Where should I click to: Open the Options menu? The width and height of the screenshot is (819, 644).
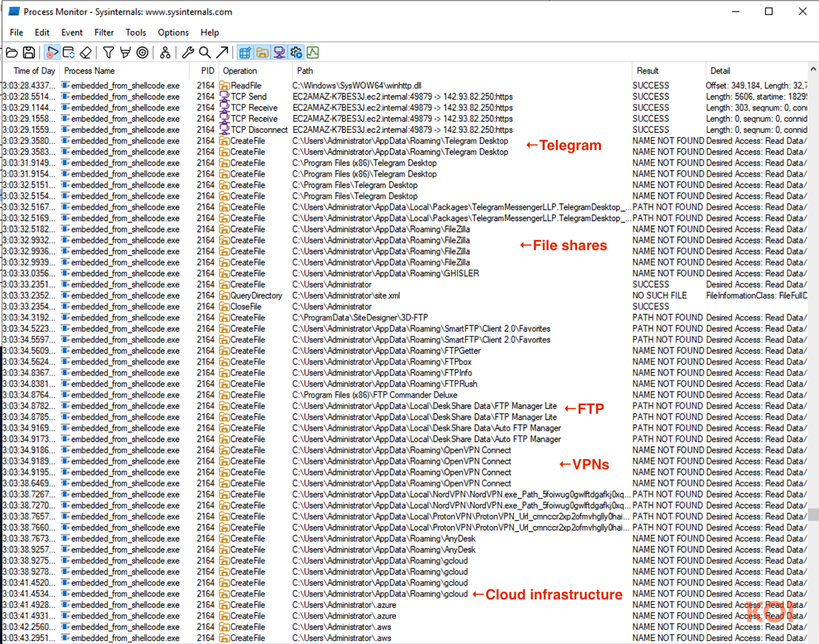pos(173,32)
